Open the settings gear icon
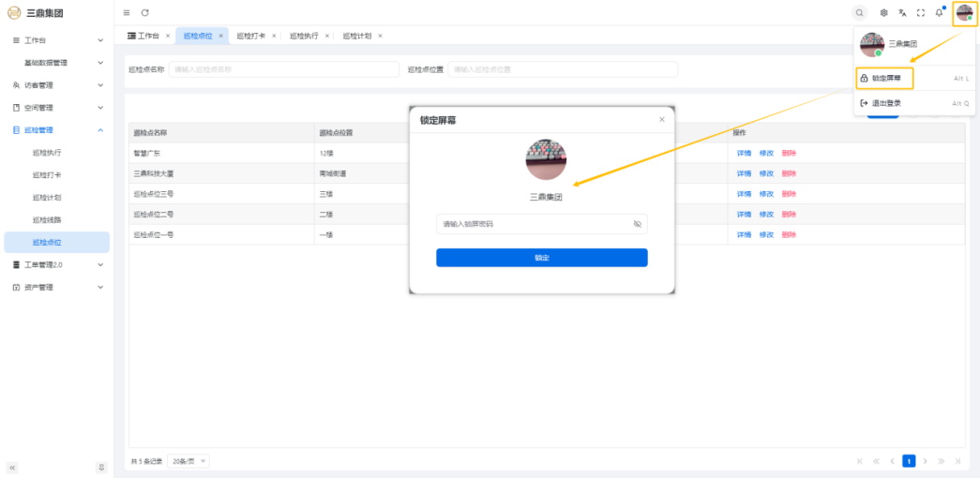Image resolution: width=980 pixels, height=478 pixels. click(883, 13)
